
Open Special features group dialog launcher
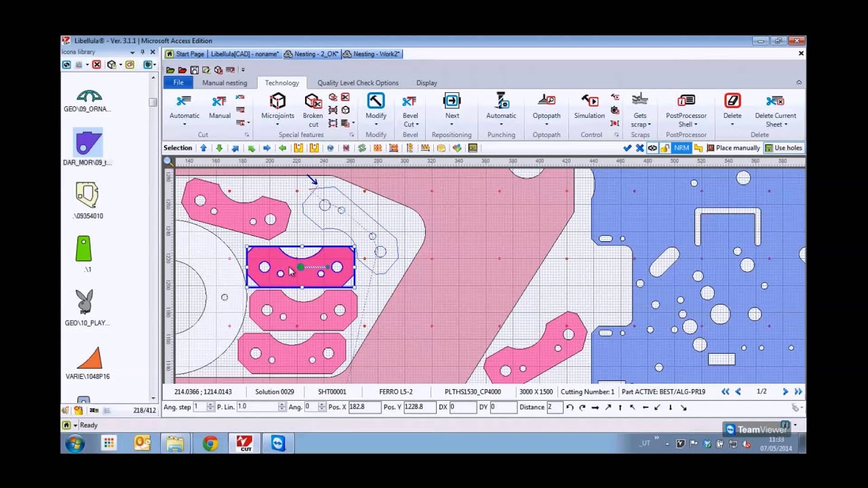351,135
